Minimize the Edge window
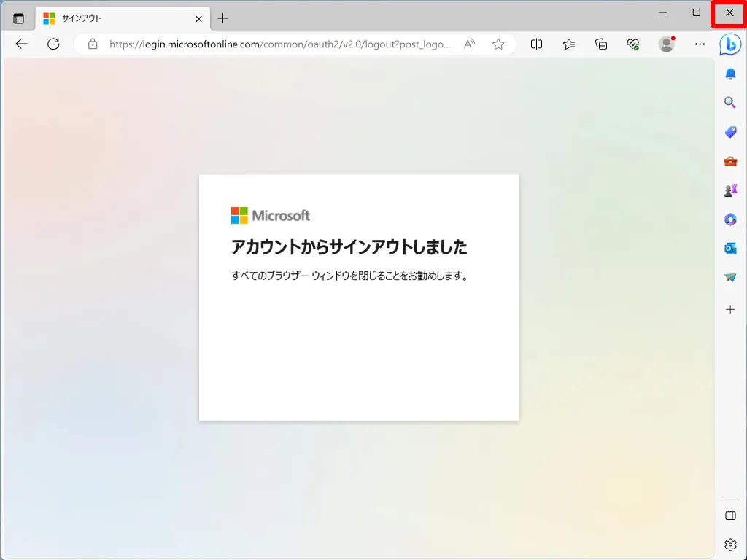This screenshot has width=747, height=560. coord(662,12)
